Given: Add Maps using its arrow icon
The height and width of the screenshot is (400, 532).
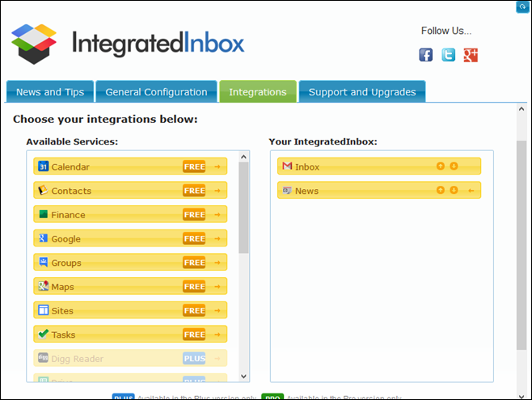Looking at the screenshot, I should pyautogui.click(x=217, y=287).
